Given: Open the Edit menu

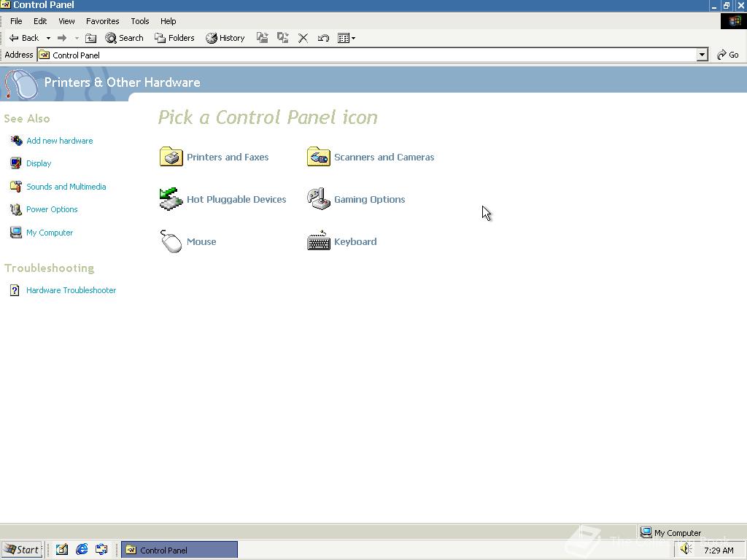Looking at the screenshot, I should pos(40,21).
